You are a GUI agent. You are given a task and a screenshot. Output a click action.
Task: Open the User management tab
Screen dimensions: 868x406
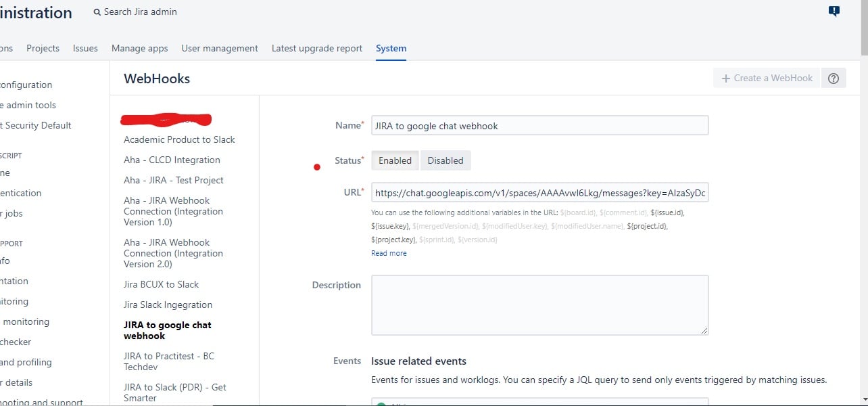pos(220,48)
